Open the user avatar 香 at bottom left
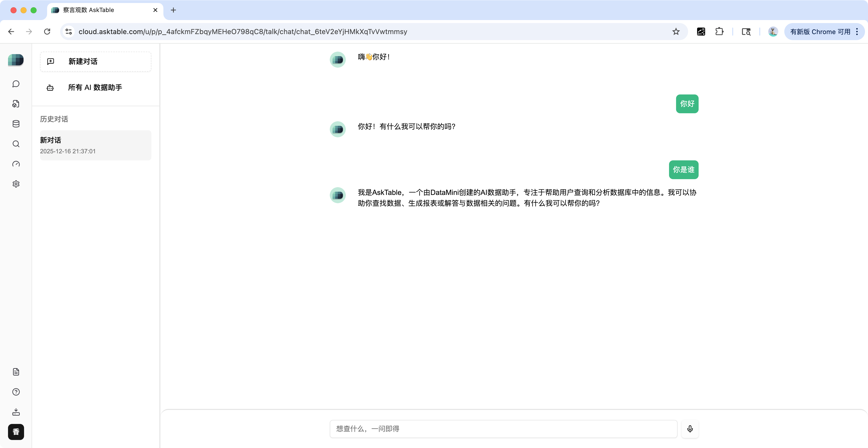The width and height of the screenshot is (868, 448). click(16, 432)
